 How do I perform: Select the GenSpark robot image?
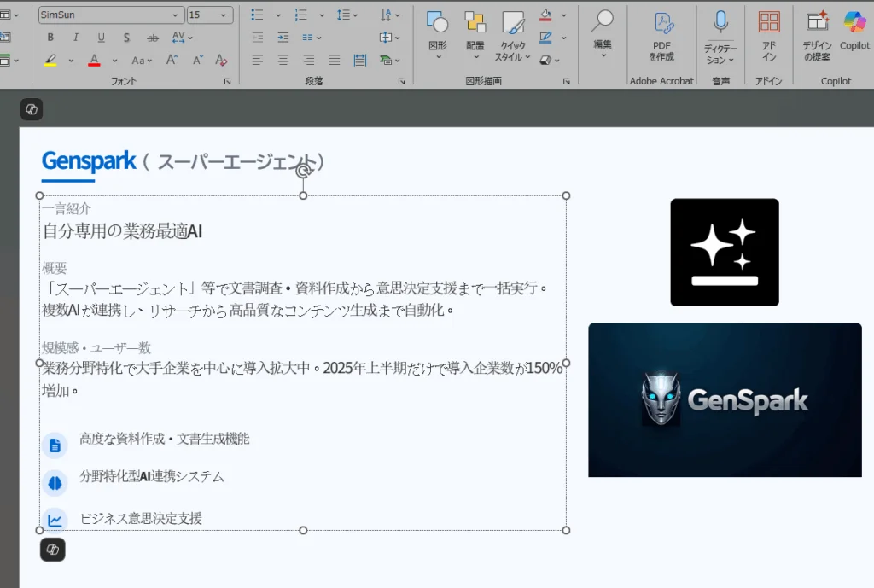[x=725, y=399]
